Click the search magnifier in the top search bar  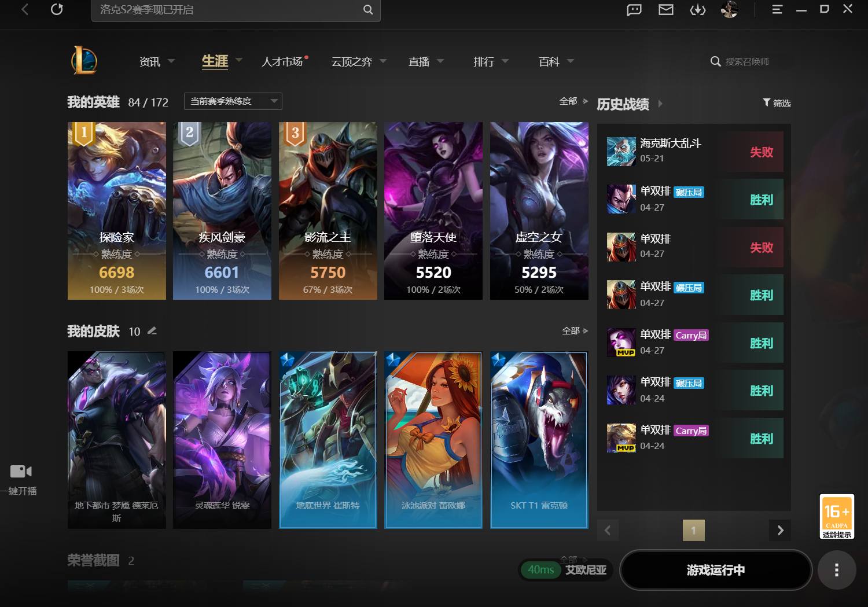[x=368, y=10]
